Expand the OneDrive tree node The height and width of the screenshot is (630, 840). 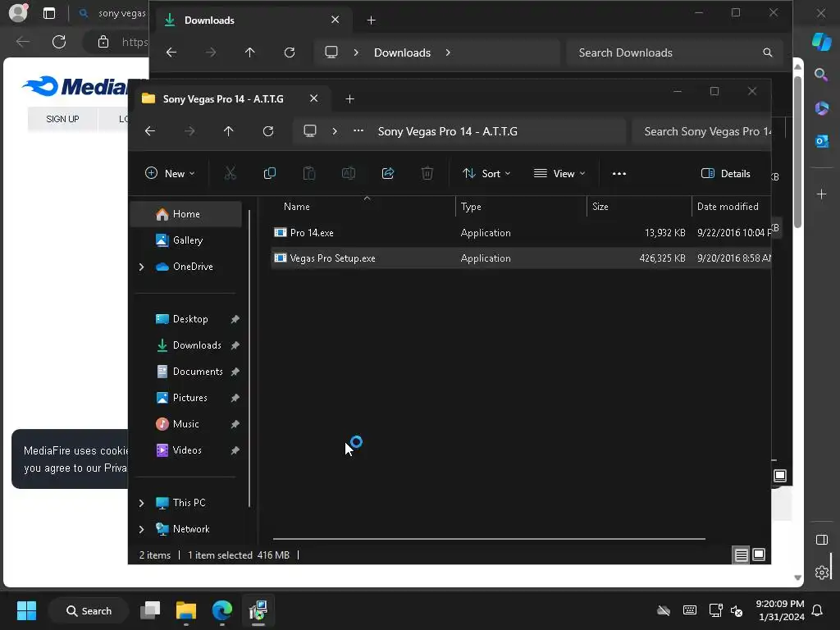point(141,267)
